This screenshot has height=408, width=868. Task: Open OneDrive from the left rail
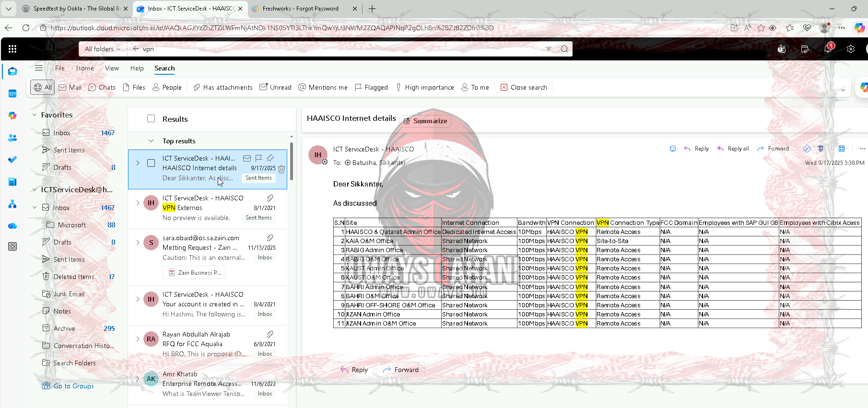12,226
